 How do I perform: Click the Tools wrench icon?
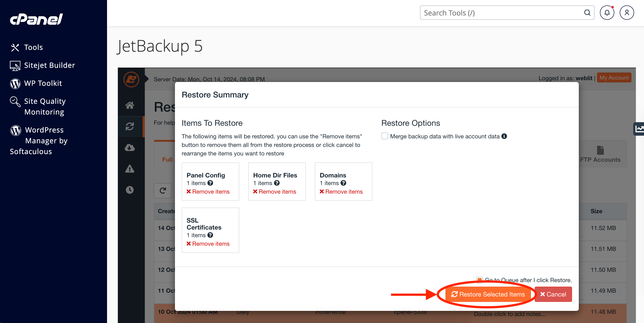[15, 47]
